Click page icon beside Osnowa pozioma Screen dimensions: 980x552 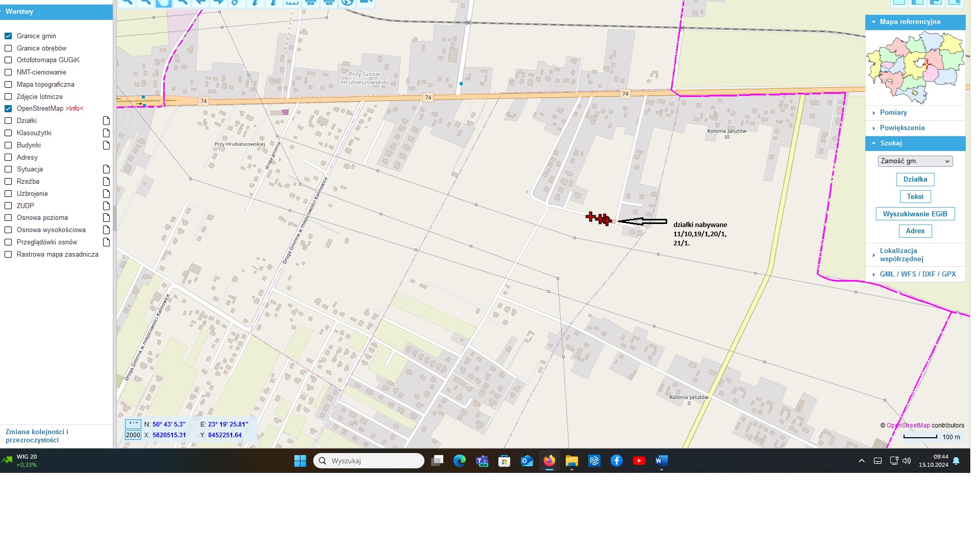coord(106,218)
